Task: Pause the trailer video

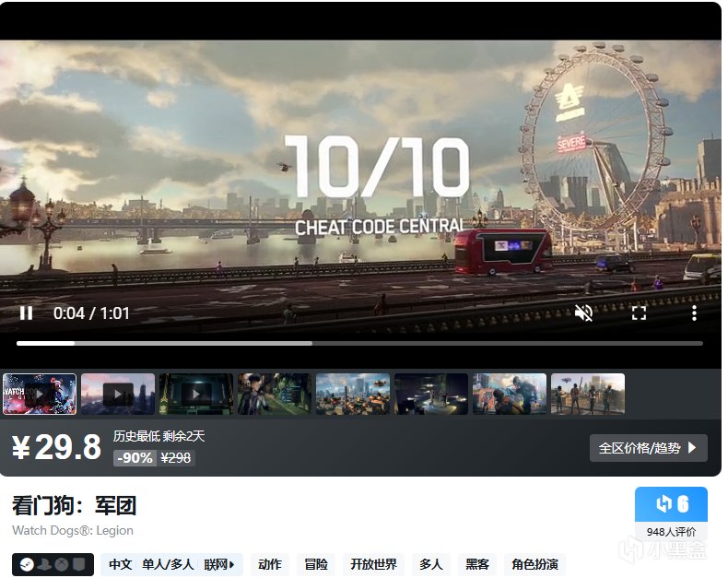Action: coord(27,313)
